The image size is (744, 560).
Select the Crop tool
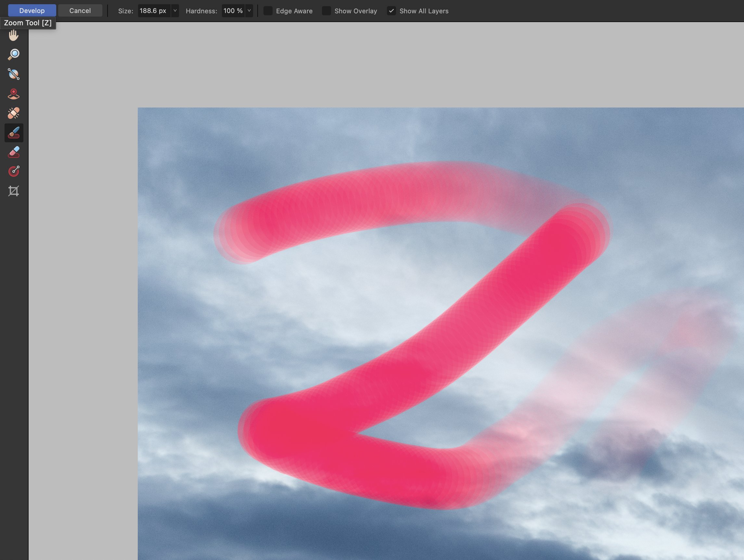click(13, 191)
